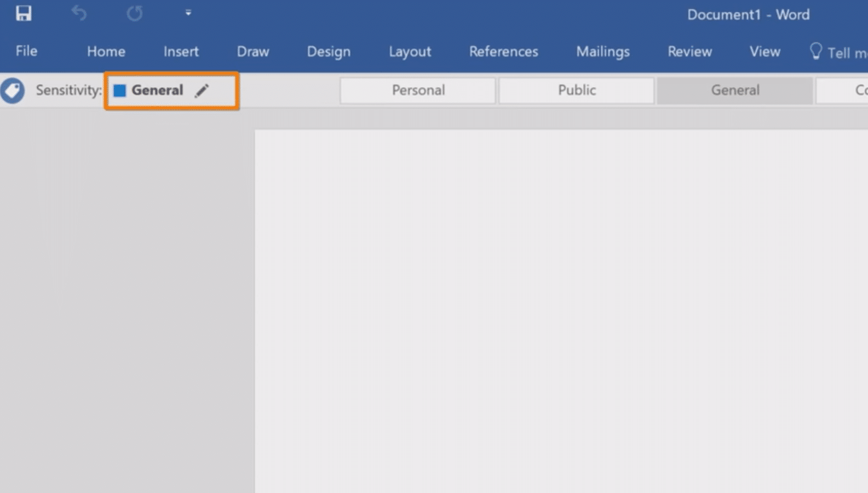Click the sensitivity label tag icon
This screenshot has height=493, width=868.
[x=12, y=90]
